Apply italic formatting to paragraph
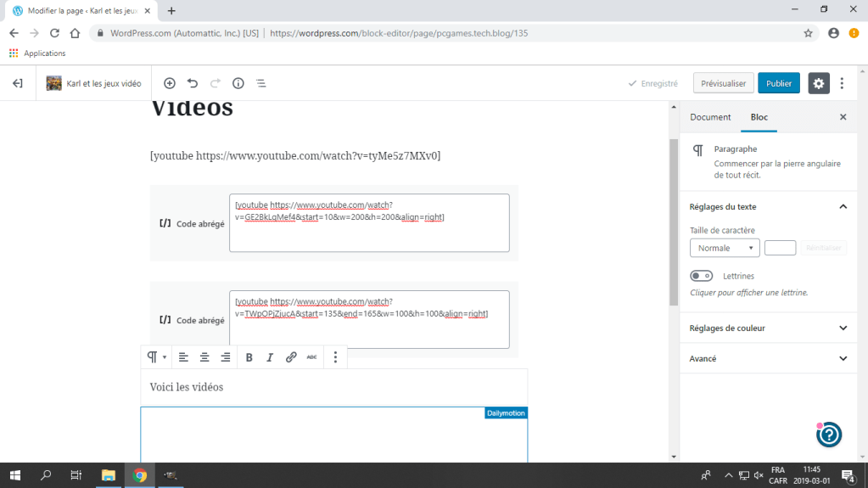Screen dimensions: 868x488 pos(270,357)
